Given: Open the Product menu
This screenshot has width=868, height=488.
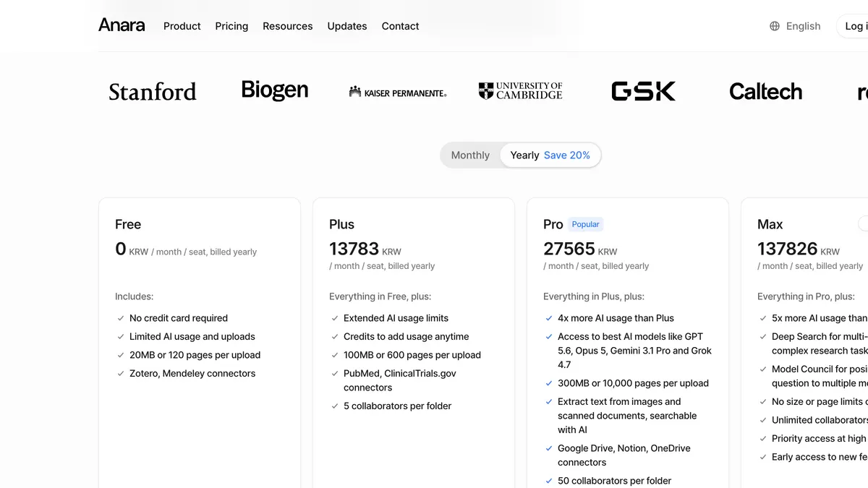Looking at the screenshot, I should click(x=182, y=26).
